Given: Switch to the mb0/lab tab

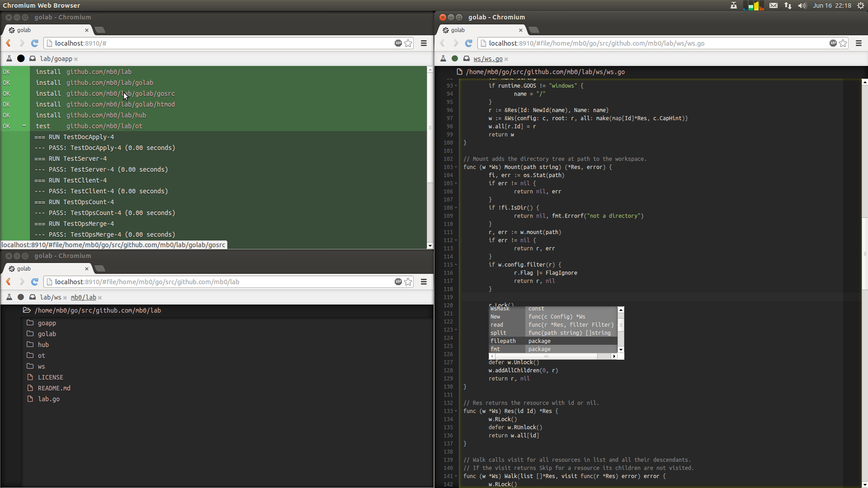Looking at the screenshot, I should point(84,297).
